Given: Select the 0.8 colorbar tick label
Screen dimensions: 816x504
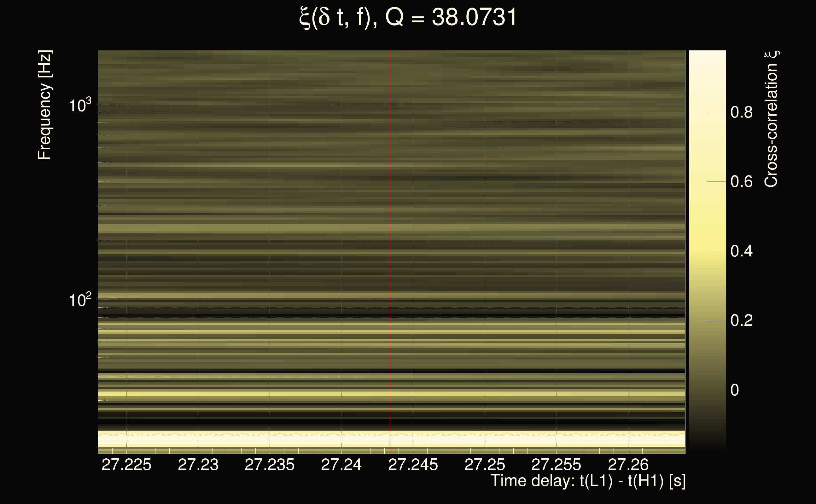Looking at the screenshot, I should click(x=741, y=112).
